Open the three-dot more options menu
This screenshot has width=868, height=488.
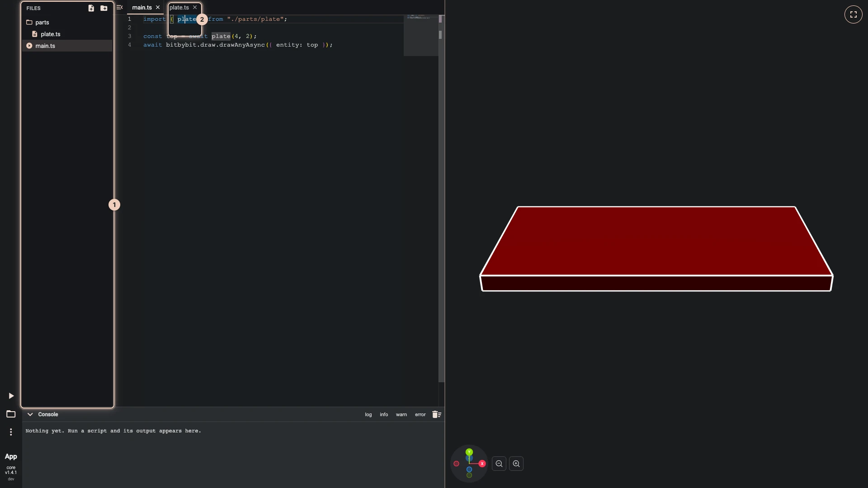click(11, 432)
